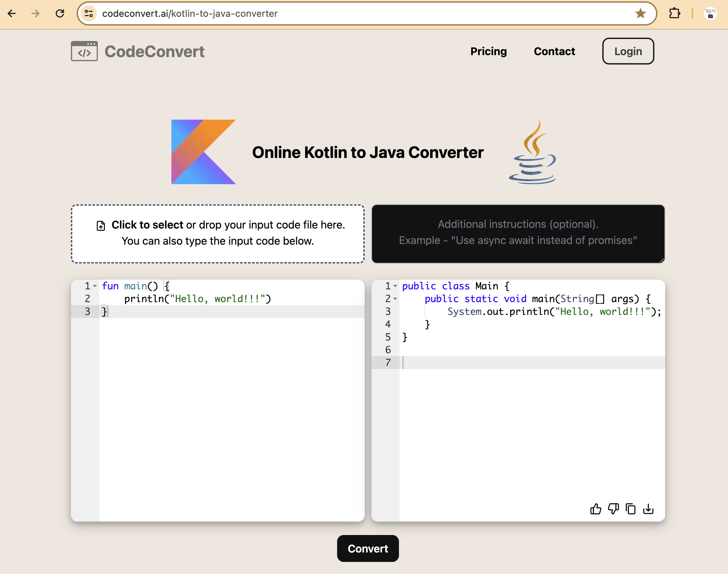Screen dimensions: 728x574
Task: Click the file drop zone to select input
Action: (x=218, y=233)
